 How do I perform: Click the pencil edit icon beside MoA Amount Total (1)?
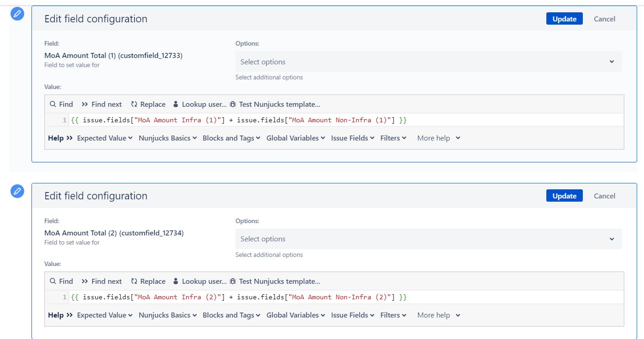(17, 14)
